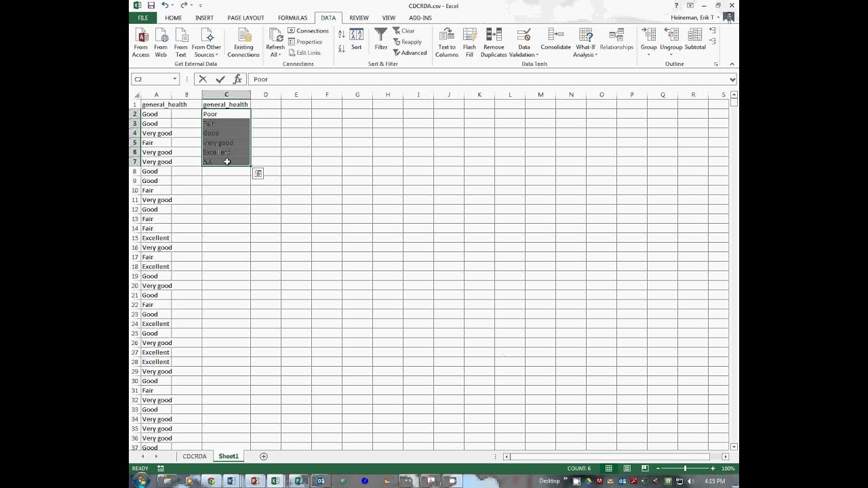
Task: Switch to FORMULAS tab
Action: [x=292, y=18]
